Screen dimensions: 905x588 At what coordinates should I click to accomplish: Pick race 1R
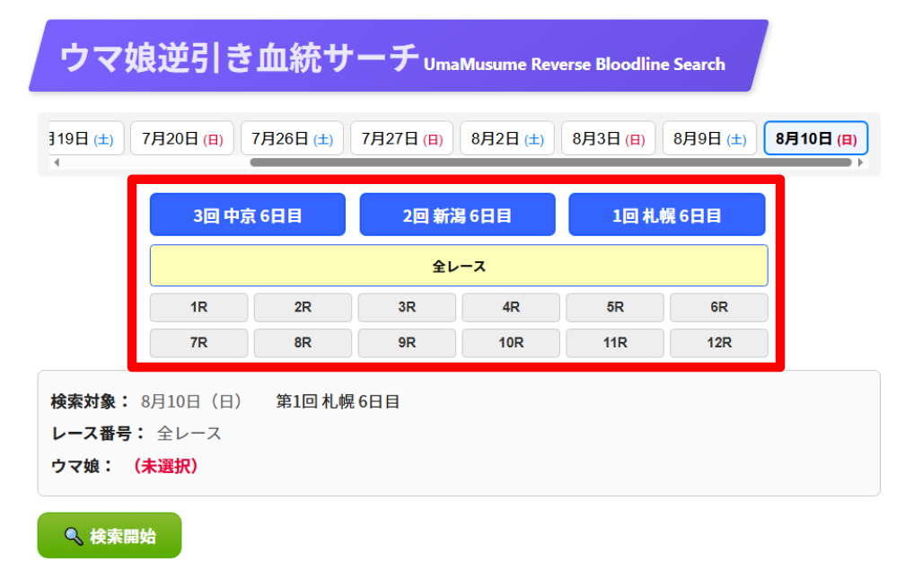pos(198,308)
